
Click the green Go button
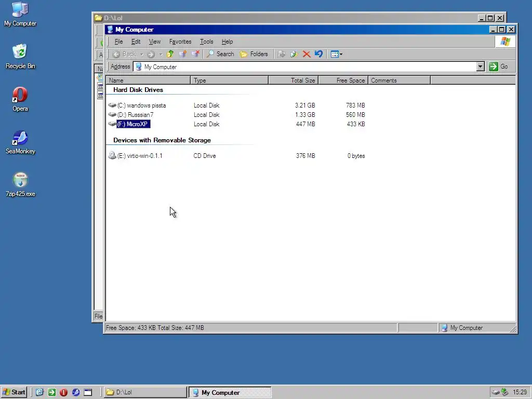click(x=499, y=66)
